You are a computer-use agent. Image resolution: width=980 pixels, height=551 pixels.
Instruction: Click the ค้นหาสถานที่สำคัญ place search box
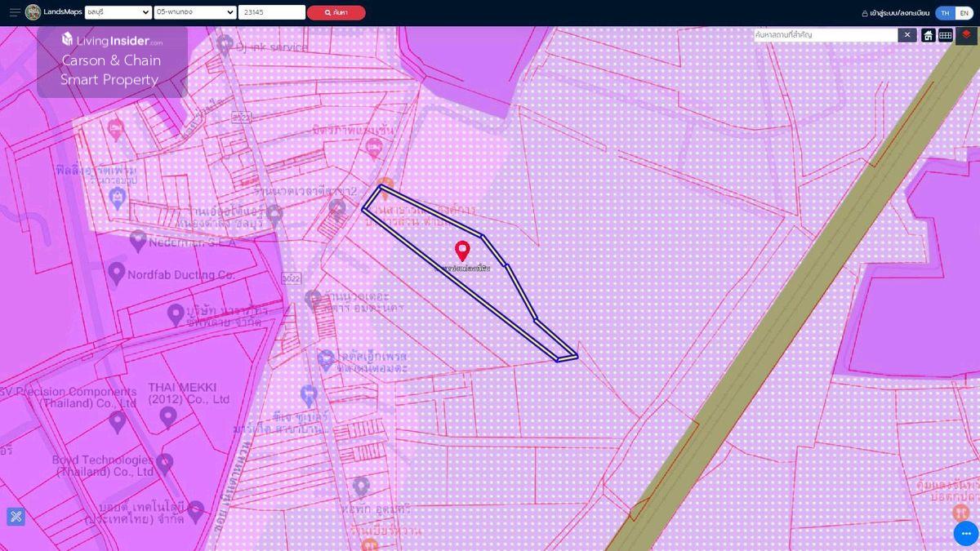coord(825,35)
